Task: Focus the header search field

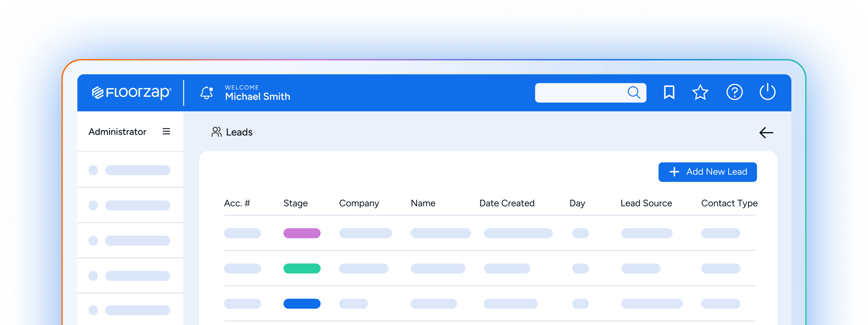Action: coord(579,93)
